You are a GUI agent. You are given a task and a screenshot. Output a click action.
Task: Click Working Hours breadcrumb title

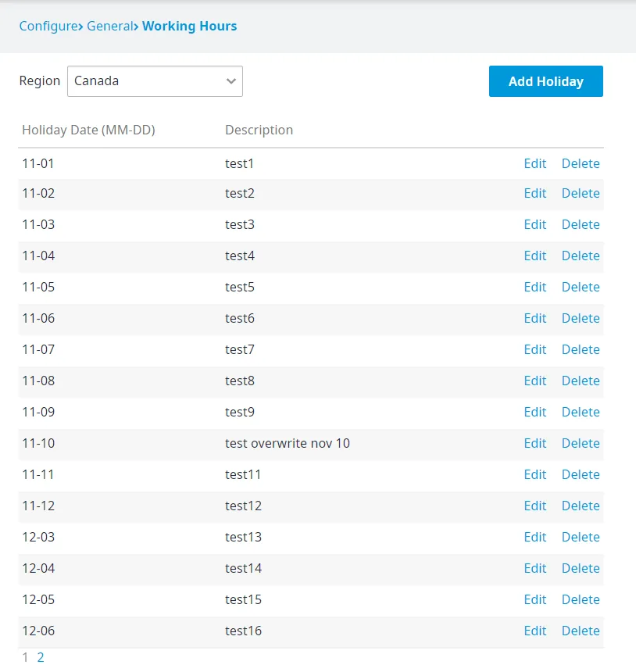pyautogui.click(x=189, y=26)
